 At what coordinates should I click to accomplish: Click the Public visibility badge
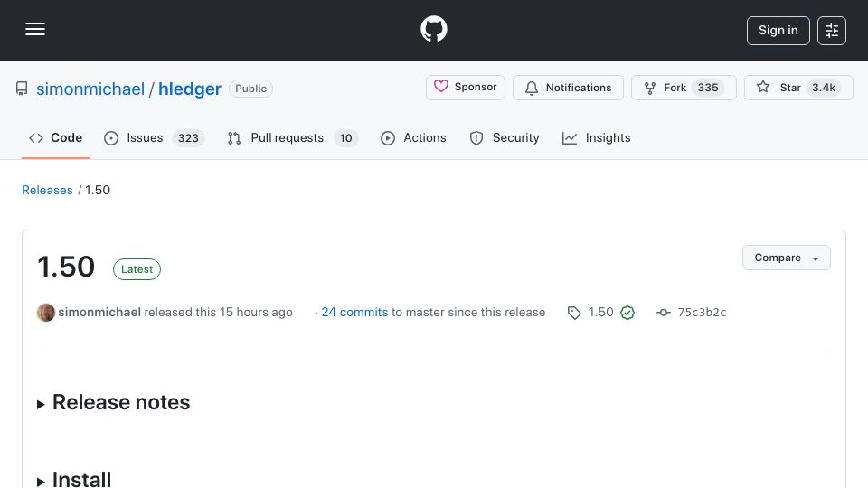250,89
